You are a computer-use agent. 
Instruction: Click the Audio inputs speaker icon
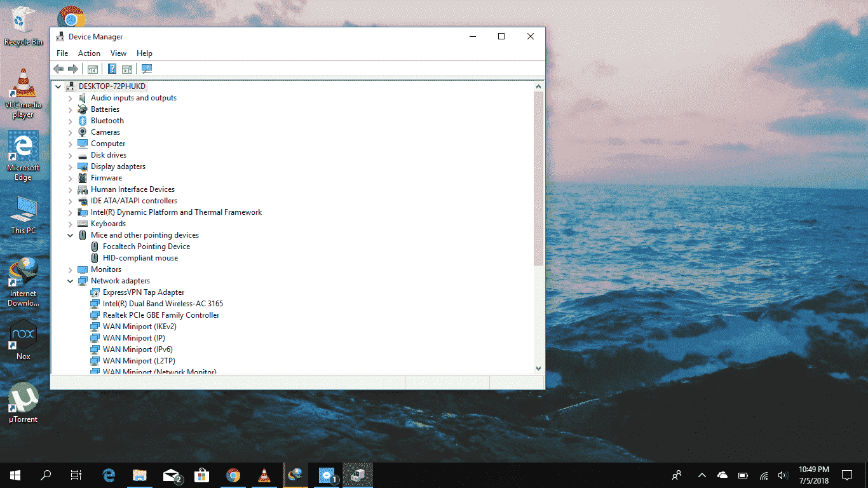tap(83, 98)
